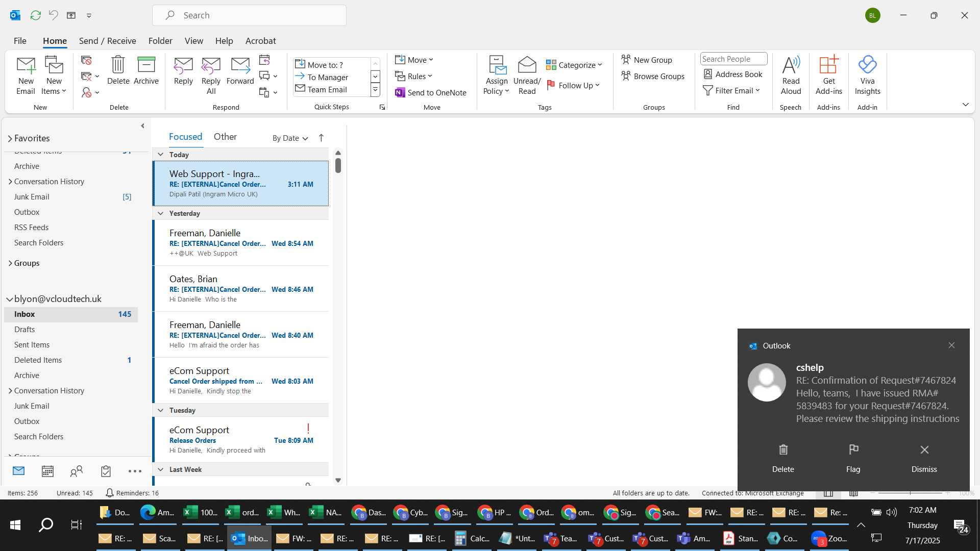Open the Move dropdown in ribbon
The width and height of the screenshot is (980, 551).
414,60
